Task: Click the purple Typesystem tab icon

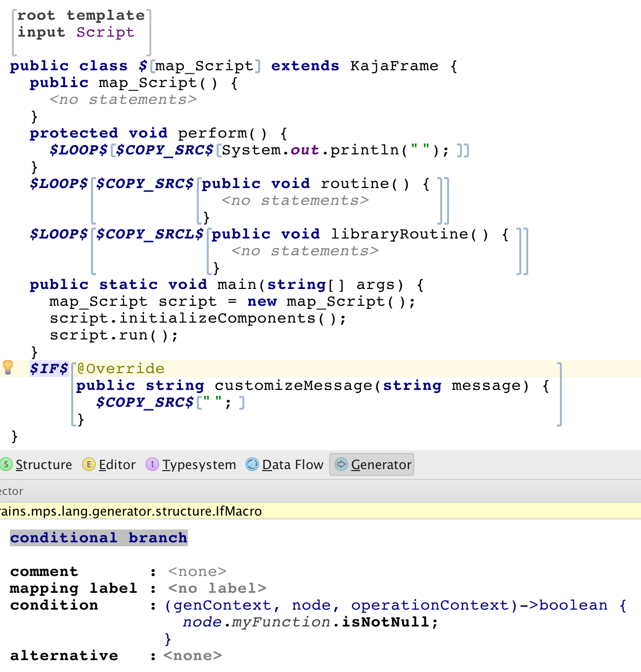Action: click(x=152, y=464)
